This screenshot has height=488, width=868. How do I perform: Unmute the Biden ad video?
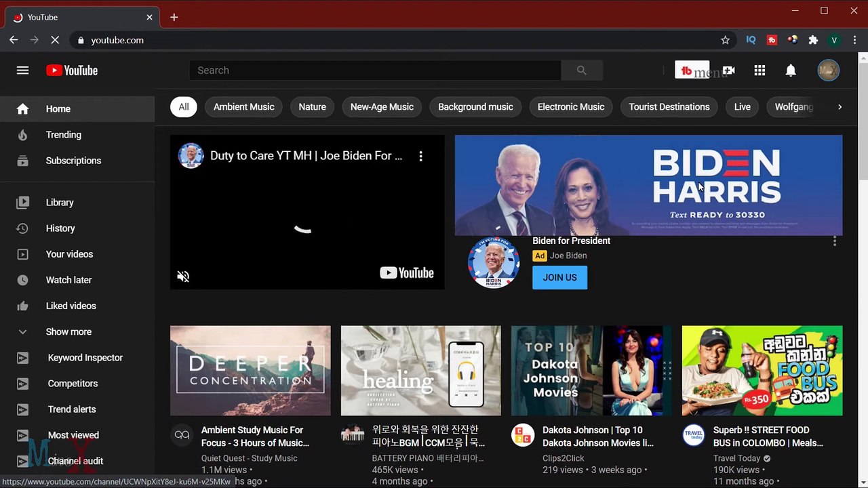[183, 276]
